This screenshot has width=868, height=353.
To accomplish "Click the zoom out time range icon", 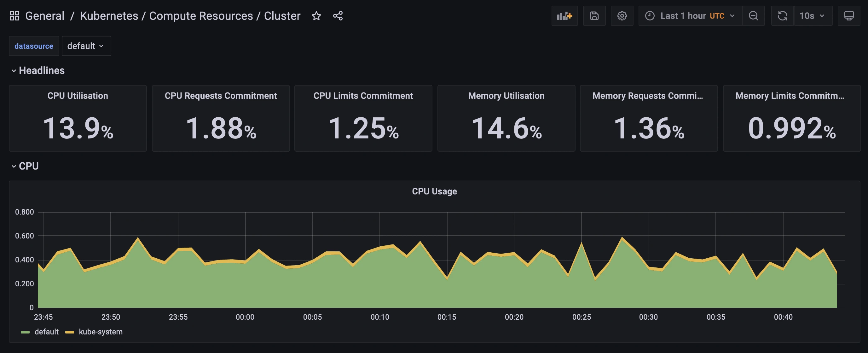I will (754, 15).
